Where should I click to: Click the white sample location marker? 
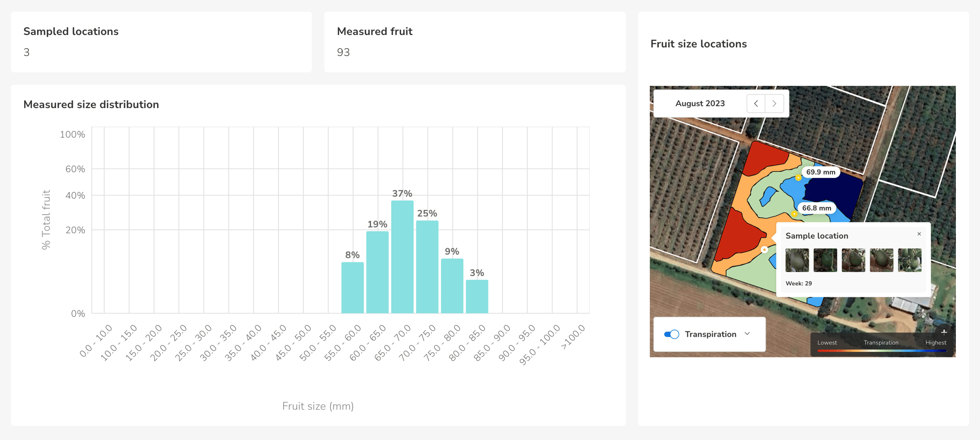pyautogui.click(x=764, y=249)
